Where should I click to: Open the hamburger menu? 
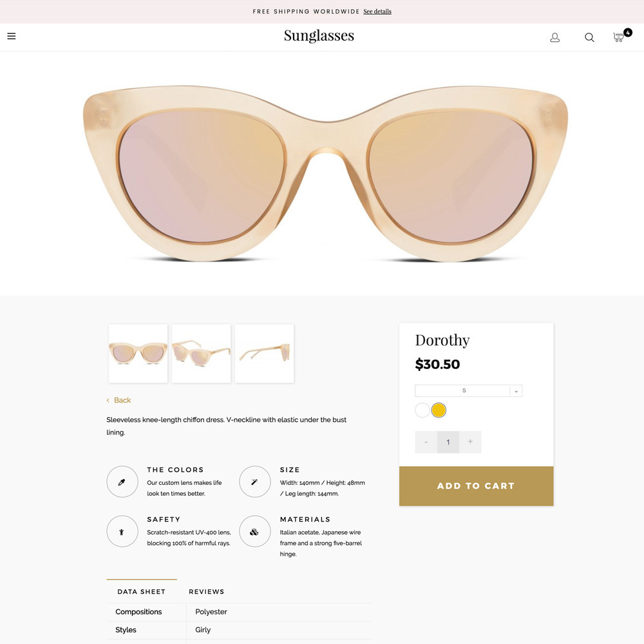(x=12, y=36)
